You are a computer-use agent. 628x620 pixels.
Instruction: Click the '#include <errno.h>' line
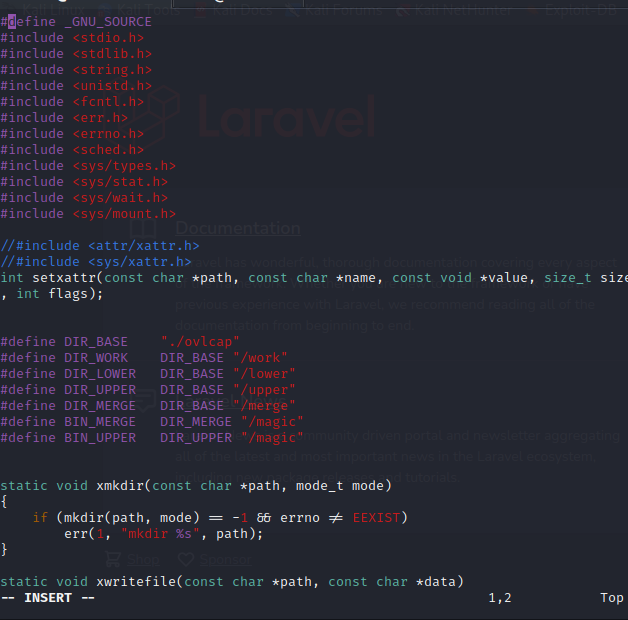[72, 134]
